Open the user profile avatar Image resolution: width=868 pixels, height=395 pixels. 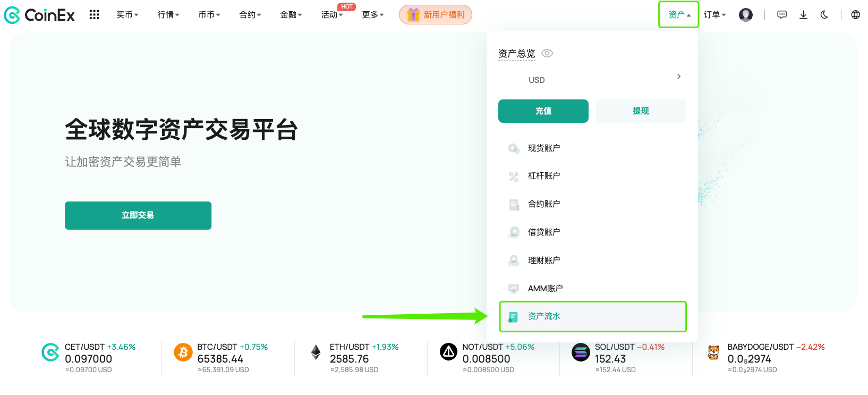pyautogui.click(x=746, y=15)
